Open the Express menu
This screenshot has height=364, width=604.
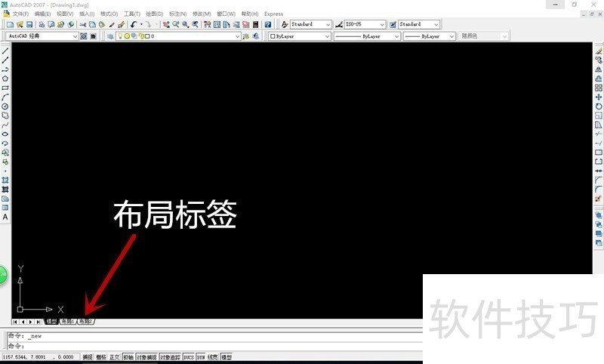tap(273, 14)
